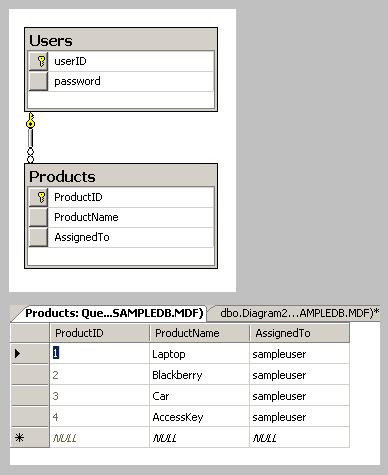The image size is (388, 475).
Task: Click the NULL cell under ProductName
Action: (x=199, y=438)
